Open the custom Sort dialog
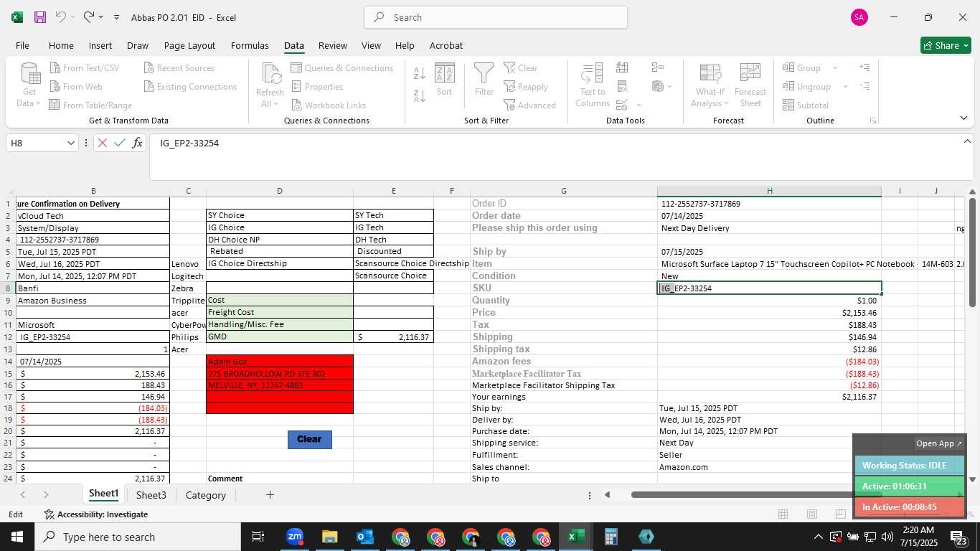The image size is (980, 551). point(445,80)
